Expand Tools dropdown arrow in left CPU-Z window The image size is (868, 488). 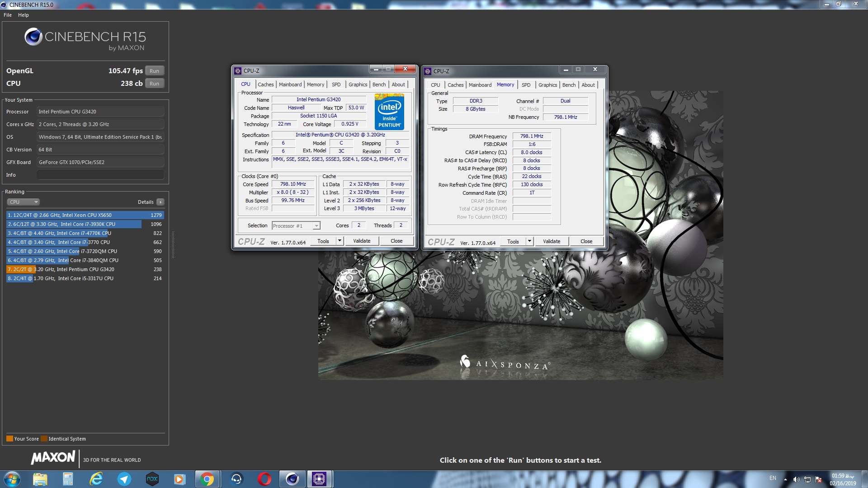[340, 241]
